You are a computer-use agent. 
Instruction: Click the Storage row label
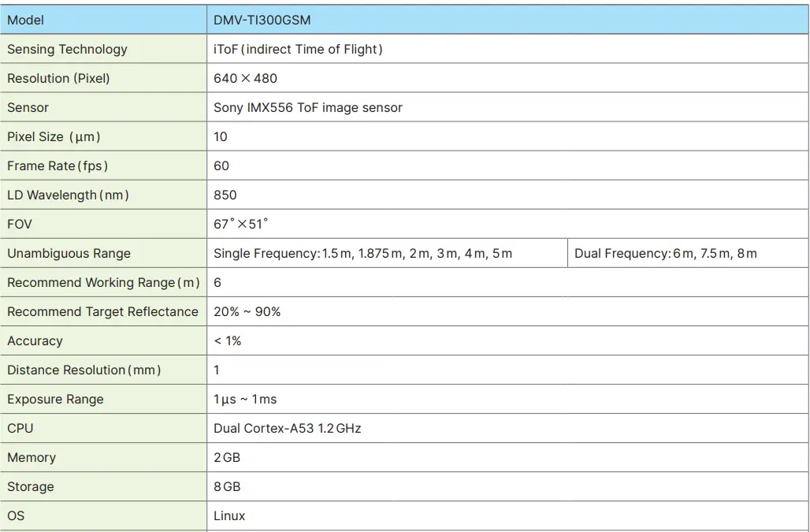click(31, 486)
